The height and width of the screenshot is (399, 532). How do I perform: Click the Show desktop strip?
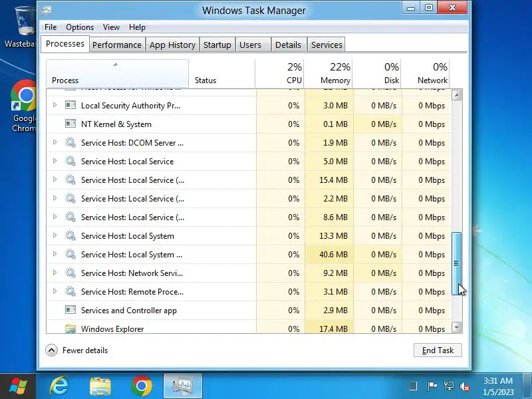click(528, 386)
